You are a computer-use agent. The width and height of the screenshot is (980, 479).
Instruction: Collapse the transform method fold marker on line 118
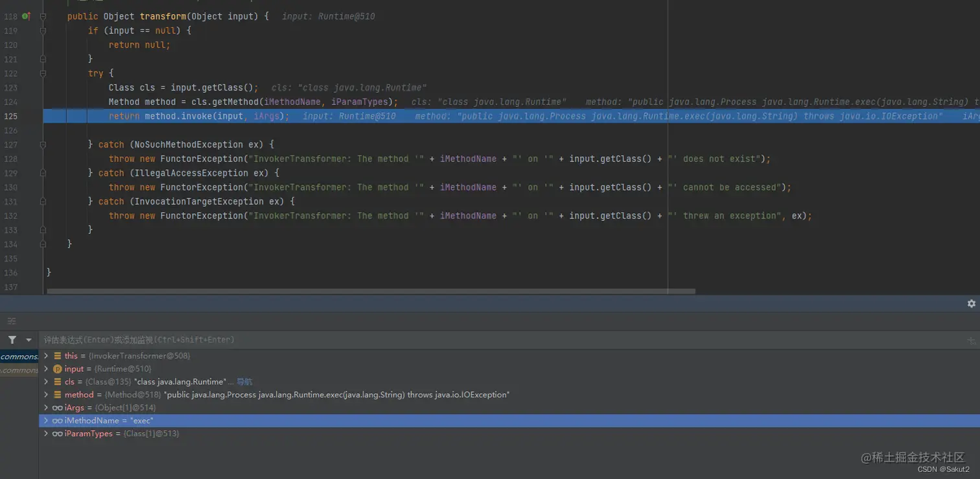click(x=43, y=16)
